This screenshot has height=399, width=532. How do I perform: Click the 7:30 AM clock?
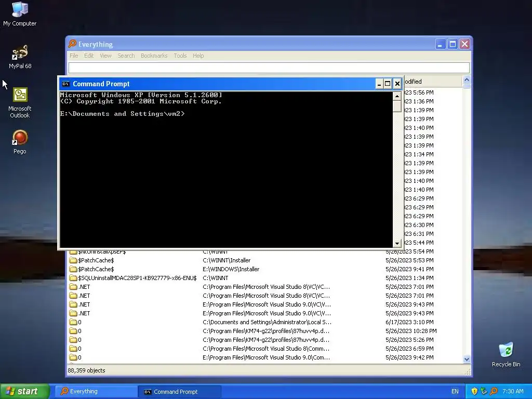point(513,391)
